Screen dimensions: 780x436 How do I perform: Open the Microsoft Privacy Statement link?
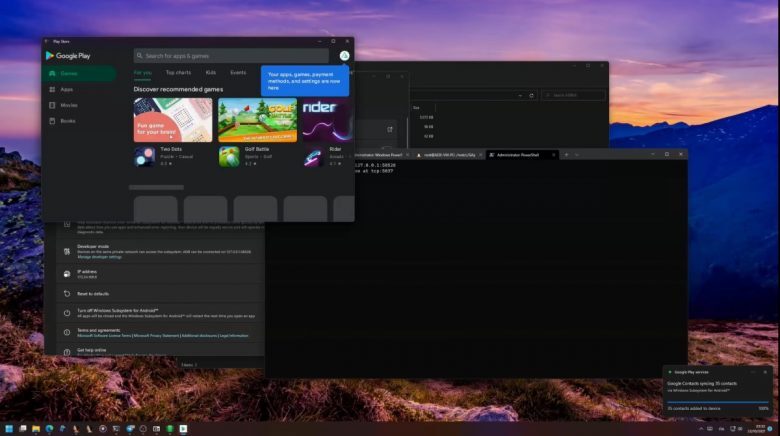tap(156, 336)
